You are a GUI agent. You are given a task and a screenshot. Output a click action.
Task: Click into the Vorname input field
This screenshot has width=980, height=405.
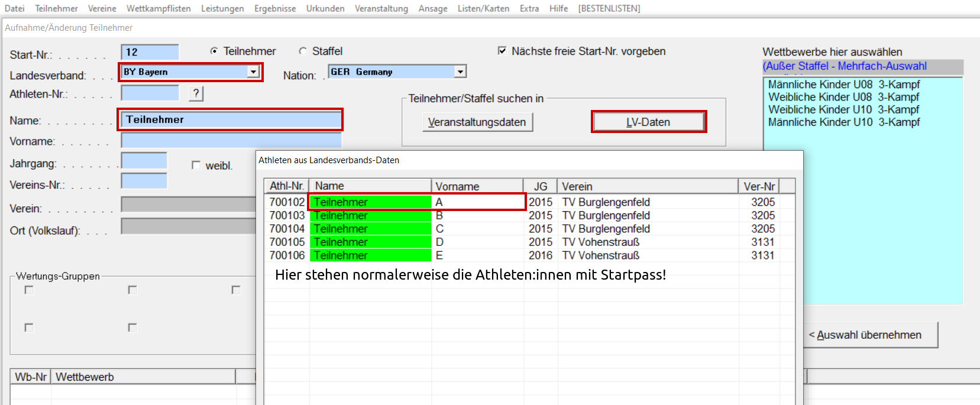click(x=231, y=141)
